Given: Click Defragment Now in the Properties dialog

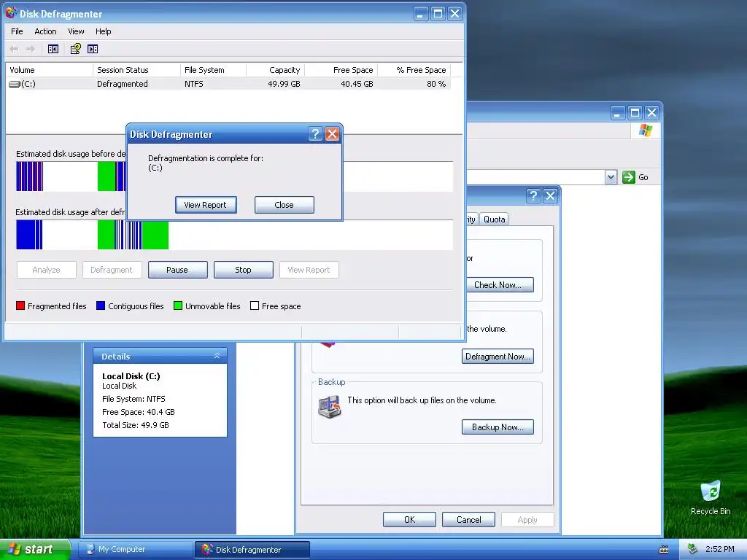Looking at the screenshot, I should tap(498, 356).
